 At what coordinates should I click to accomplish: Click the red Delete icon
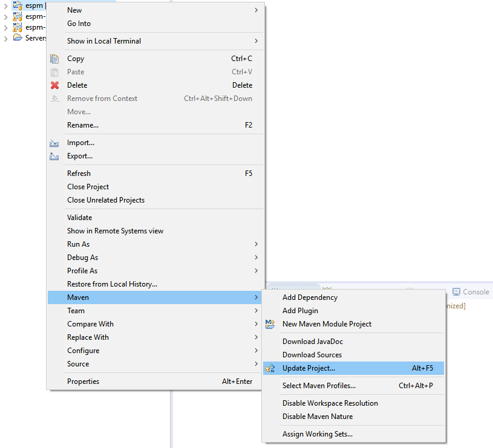coord(54,85)
